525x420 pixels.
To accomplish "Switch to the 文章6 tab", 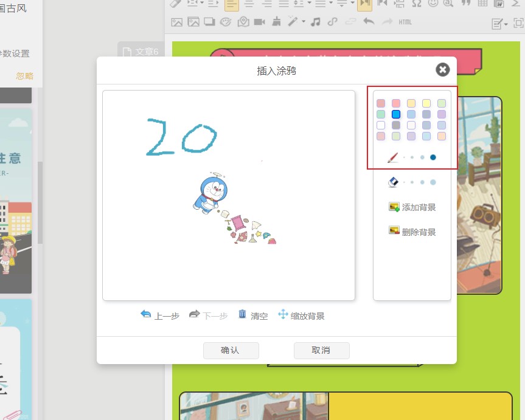I will [142, 52].
